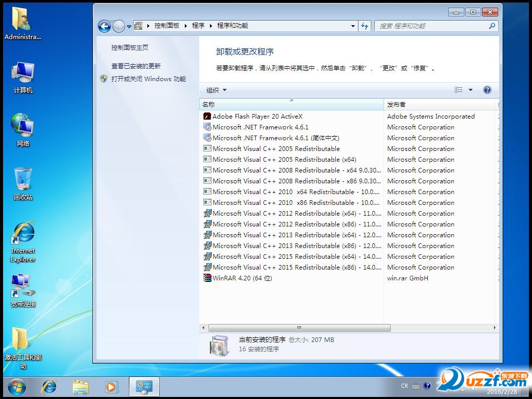The height and width of the screenshot is (399, 532).
Task: Select Visual C++ 2013 Redistributable (x86) icon
Action: click(207, 245)
